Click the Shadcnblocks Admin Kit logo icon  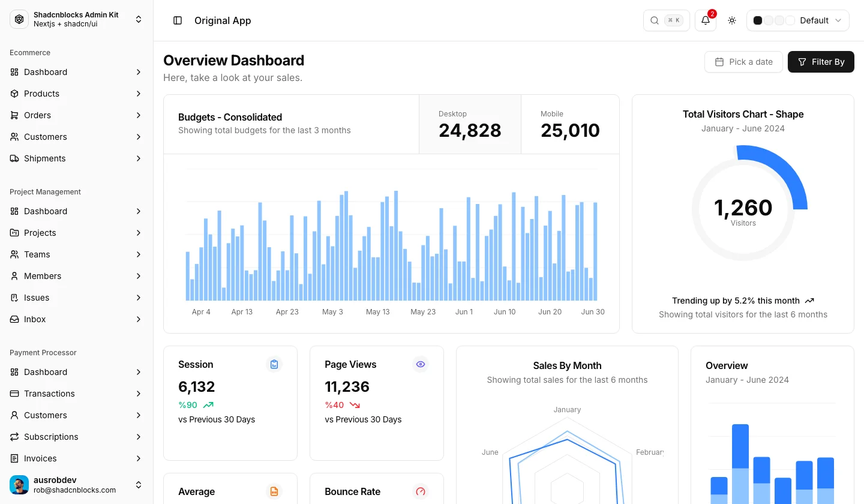point(19,19)
